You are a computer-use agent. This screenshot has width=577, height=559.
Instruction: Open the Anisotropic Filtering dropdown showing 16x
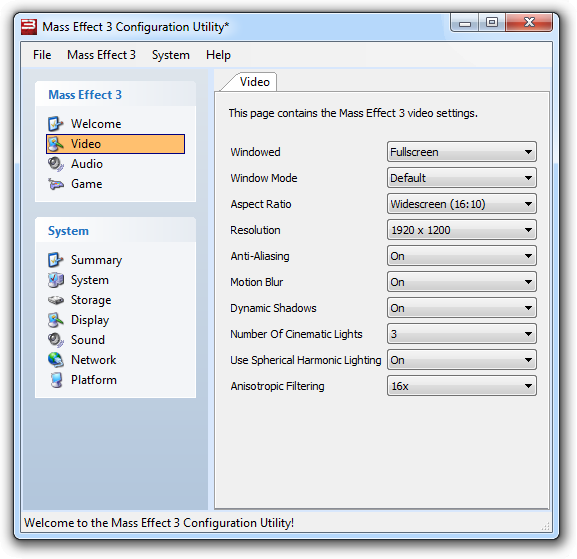461,386
